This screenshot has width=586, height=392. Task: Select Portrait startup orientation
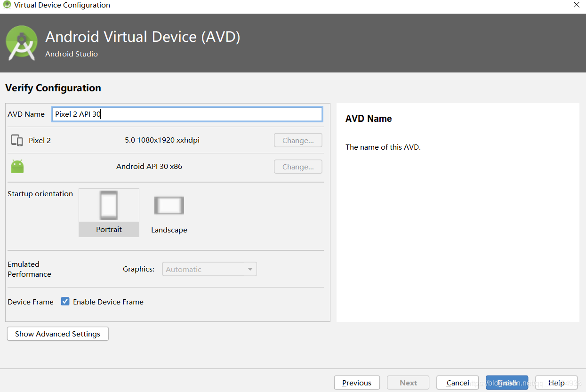coord(109,213)
